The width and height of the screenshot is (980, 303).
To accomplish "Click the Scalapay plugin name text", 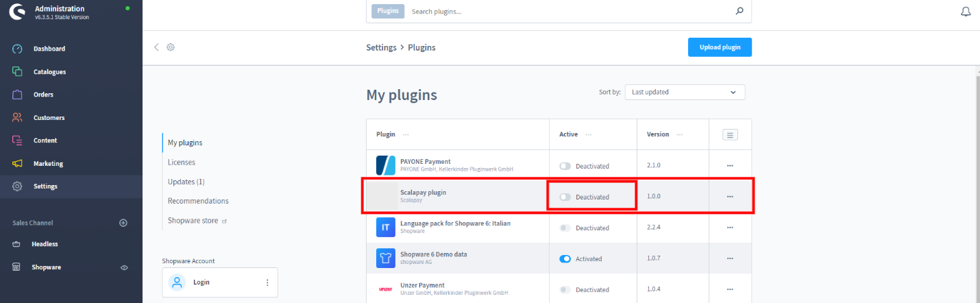I will pyautogui.click(x=423, y=193).
